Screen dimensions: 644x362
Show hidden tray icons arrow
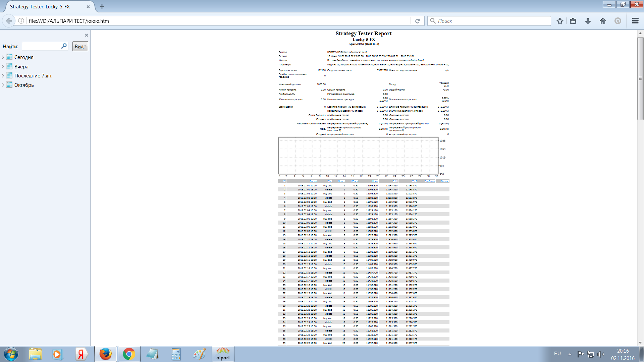coord(570,354)
